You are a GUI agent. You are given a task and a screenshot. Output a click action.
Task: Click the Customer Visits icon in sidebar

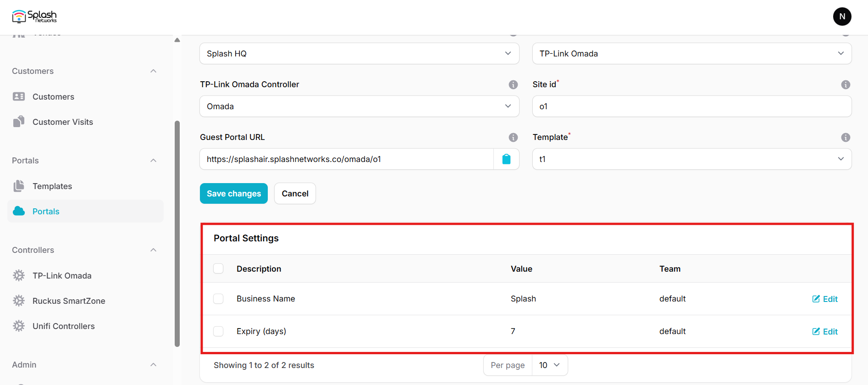tap(19, 122)
